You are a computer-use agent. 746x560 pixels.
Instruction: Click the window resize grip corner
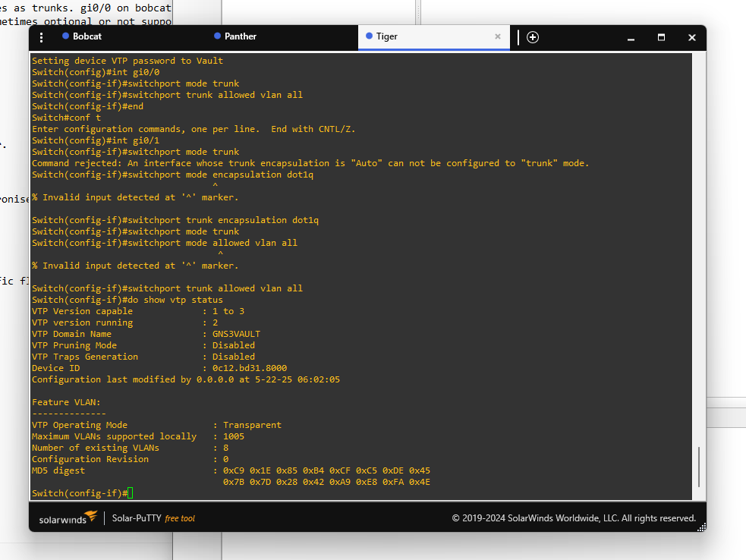pyautogui.click(x=701, y=527)
